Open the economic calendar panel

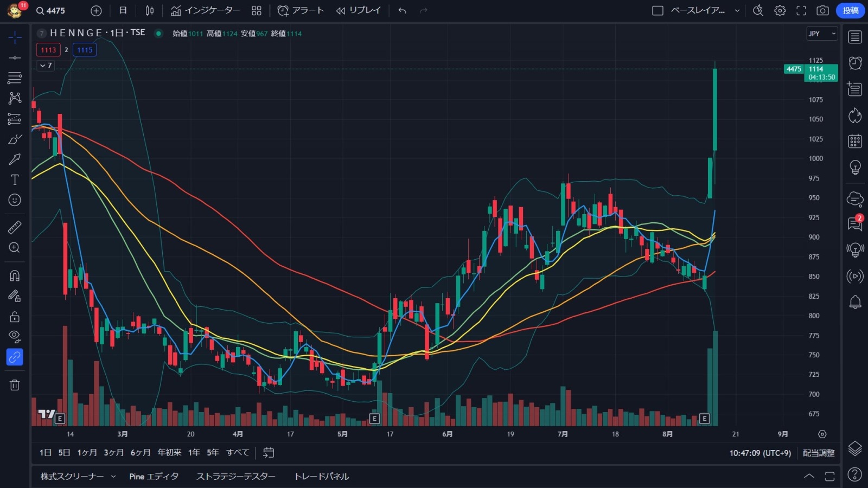855,141
